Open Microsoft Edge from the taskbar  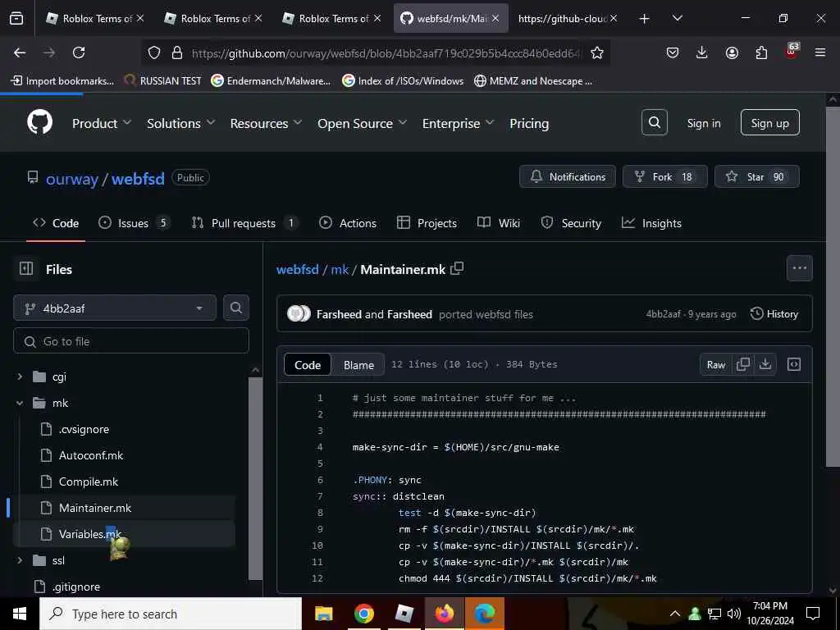coord(485,614)
